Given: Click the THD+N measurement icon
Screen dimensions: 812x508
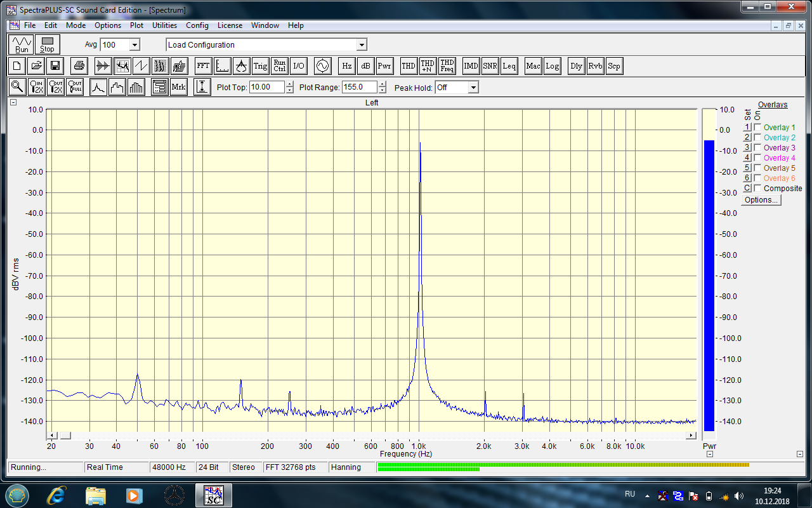Looking at the screenshot, I should [x=428, y=65].
